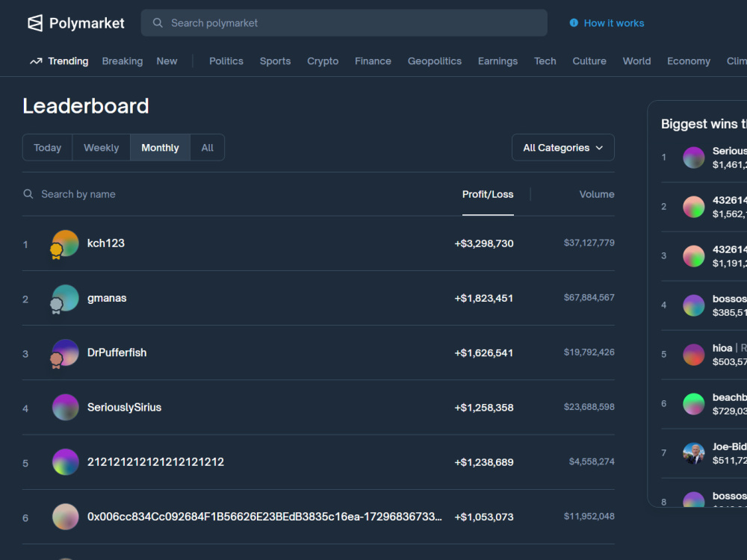Click Biggest wins avatar for rank 3
747x560 pixels.
pos(694,256)
